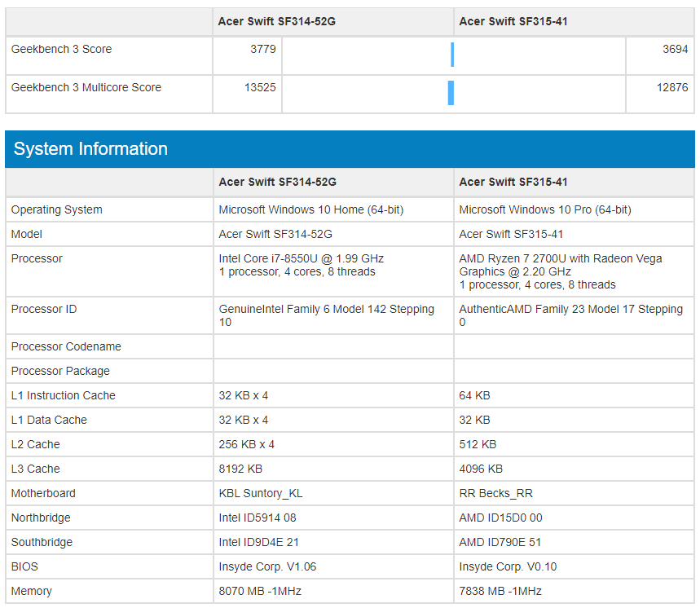The width and height of the screenshot is (700, 608).
Task: Select Southbridge AMD ID790E 51 cell
Action: coord(575,543)
